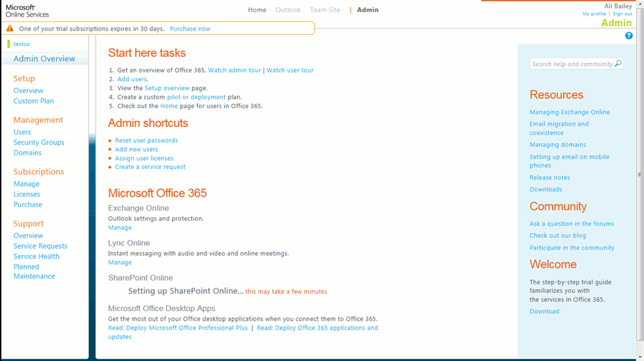This screenshot has width=644, height=361.
Task: Click the vertical scrollbar on right edge
Action: pos(640,174)
